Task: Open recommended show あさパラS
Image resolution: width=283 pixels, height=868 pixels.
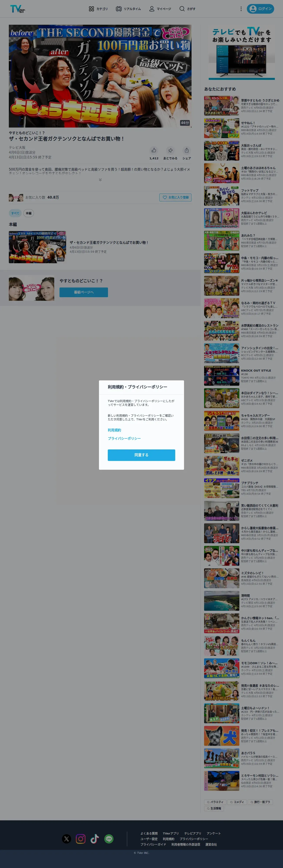Action: (242, 758)
